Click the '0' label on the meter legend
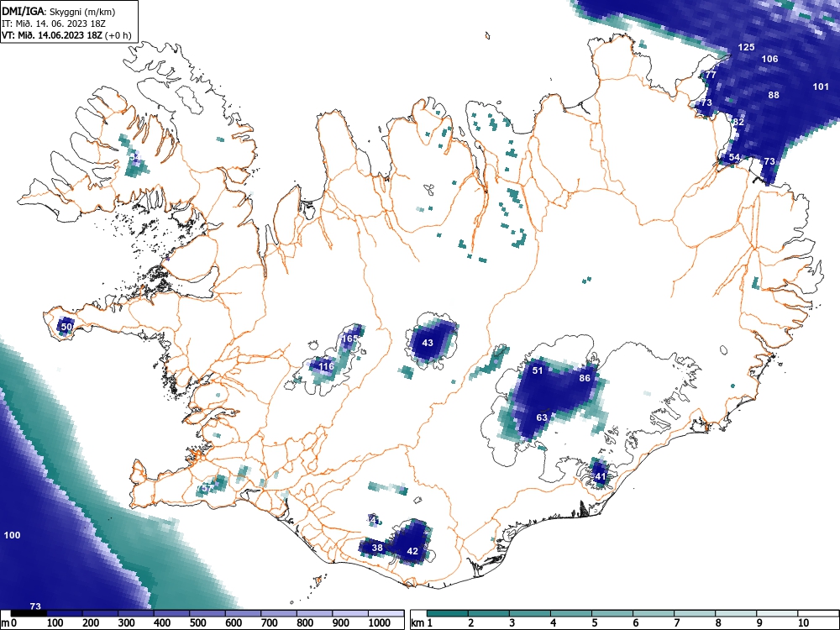The width and height of the screenshot is (840, 630). tap(14, 623)
